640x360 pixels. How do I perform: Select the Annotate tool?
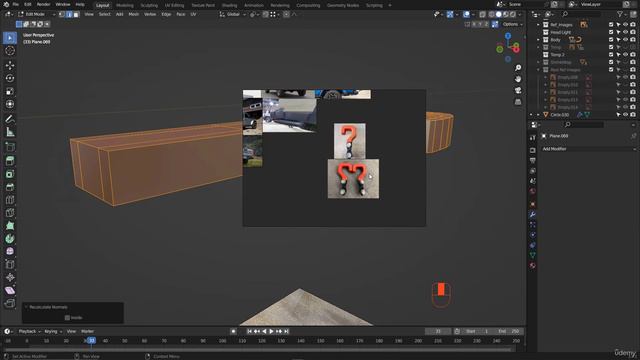click(10, 119)
